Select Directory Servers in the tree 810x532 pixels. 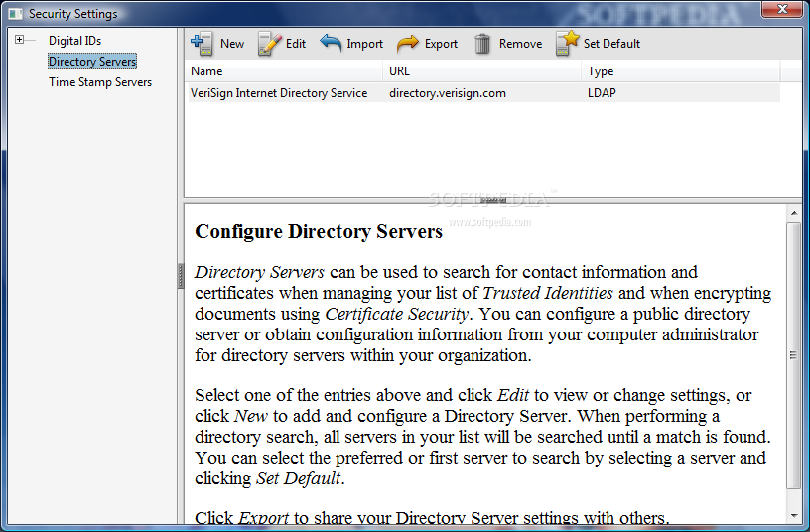pyautogui.click(x=92, y=61)
